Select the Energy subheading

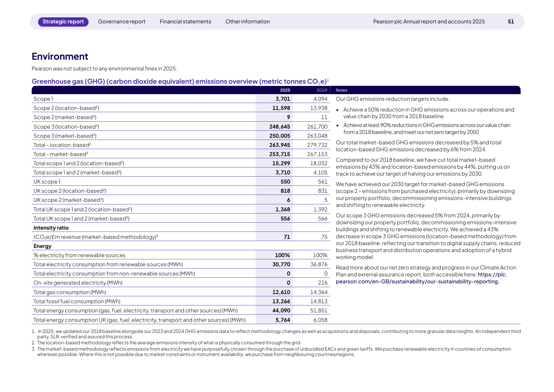tap(42, 246)
